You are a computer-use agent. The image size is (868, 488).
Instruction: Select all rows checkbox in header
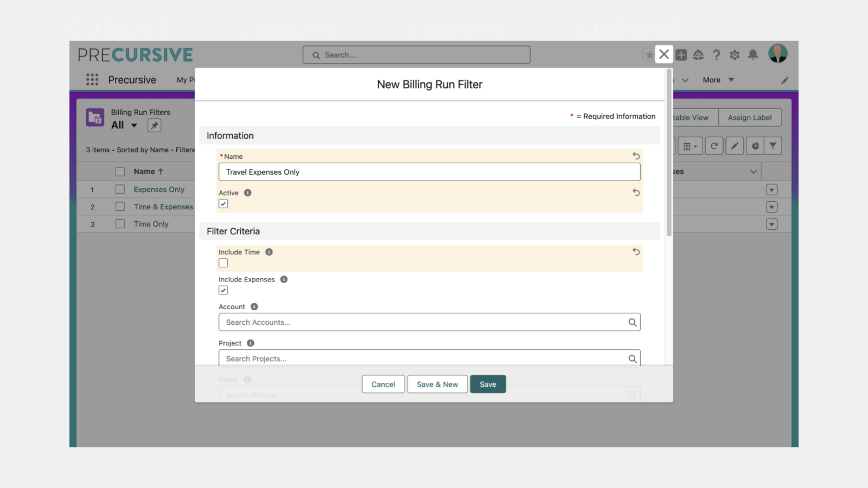120,172
